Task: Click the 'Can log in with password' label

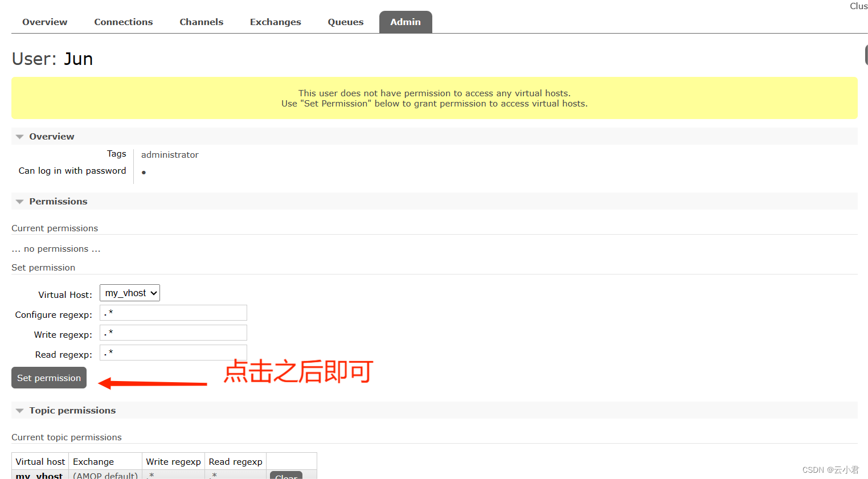Action: 72,171
